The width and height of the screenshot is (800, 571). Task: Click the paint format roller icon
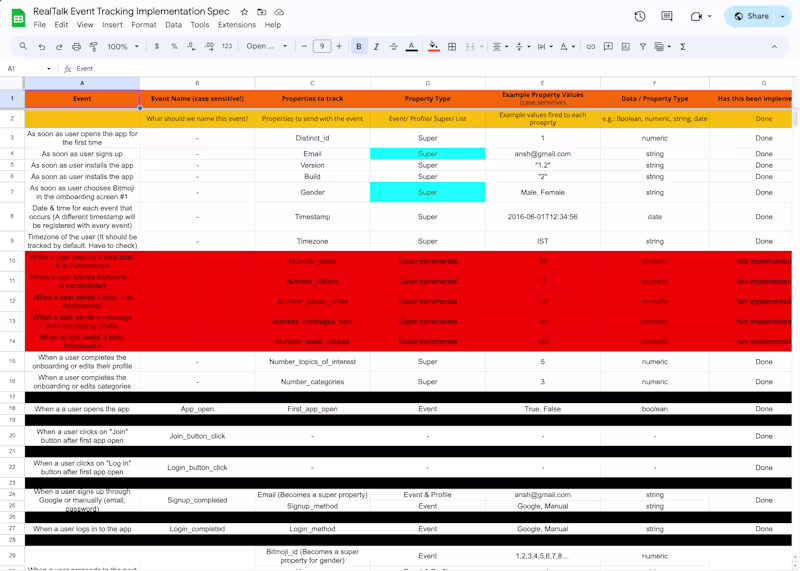click(x=93, y=46)
